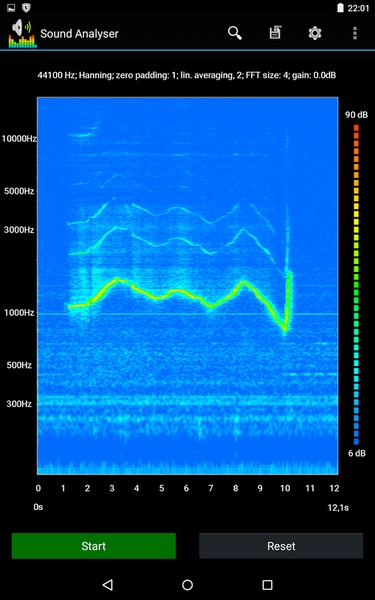375x600 pixels.
Task: Click the 1000Hz axis label
Action: point(19,313)
